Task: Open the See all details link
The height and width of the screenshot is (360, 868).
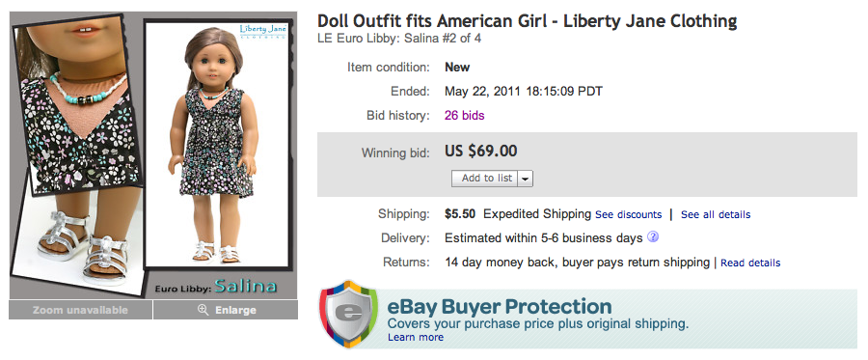Action: [x=716, y=215]
